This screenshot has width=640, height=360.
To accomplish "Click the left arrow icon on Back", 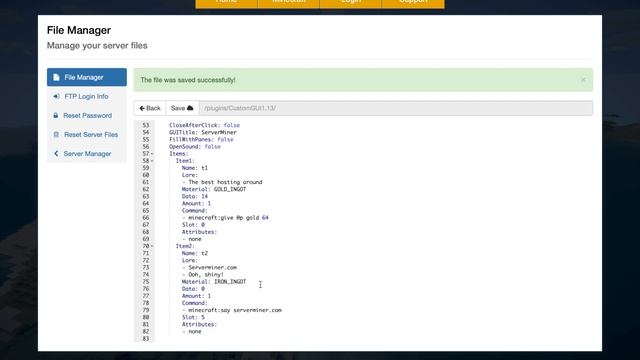I will pos(142,108).
